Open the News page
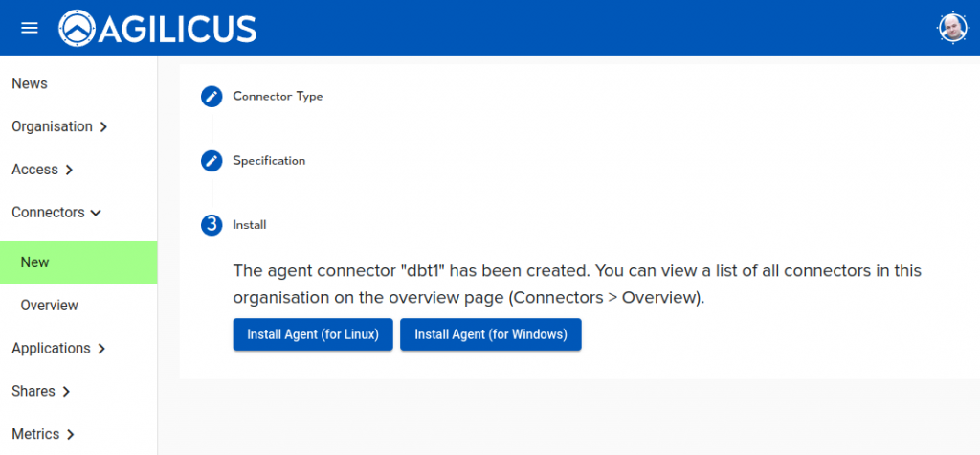Image resolution: width=980 pixels, height=455 pixels. (x=30, y=84)
